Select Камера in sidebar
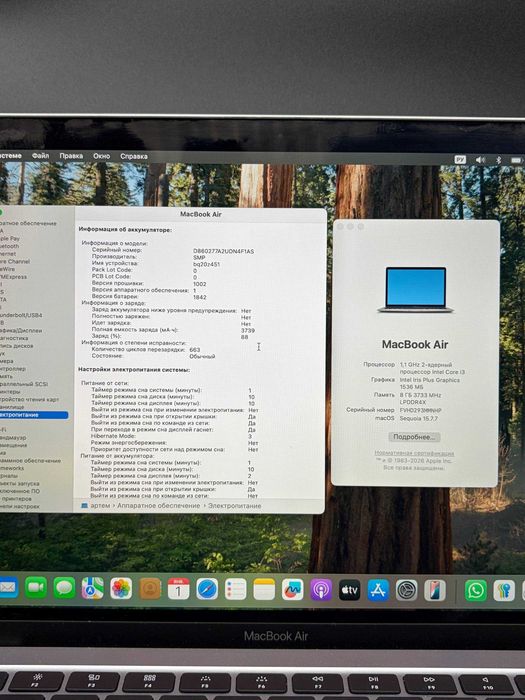525x700 pixels. [x=7, y=361]
